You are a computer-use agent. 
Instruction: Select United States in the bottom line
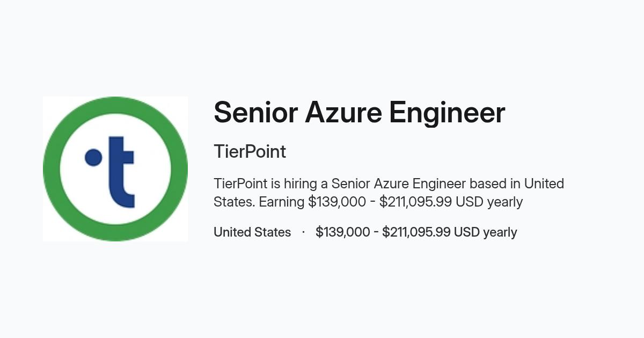tap(252, 232)
